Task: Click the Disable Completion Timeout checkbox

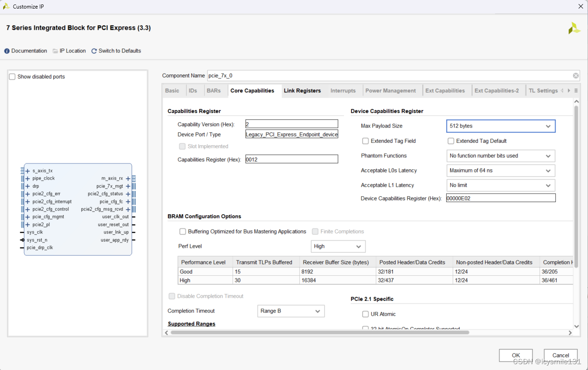Action: tap(172, 296)
